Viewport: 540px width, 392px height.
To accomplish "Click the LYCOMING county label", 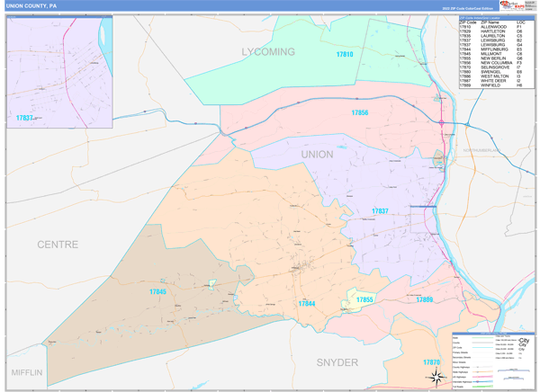I will 268,52.
